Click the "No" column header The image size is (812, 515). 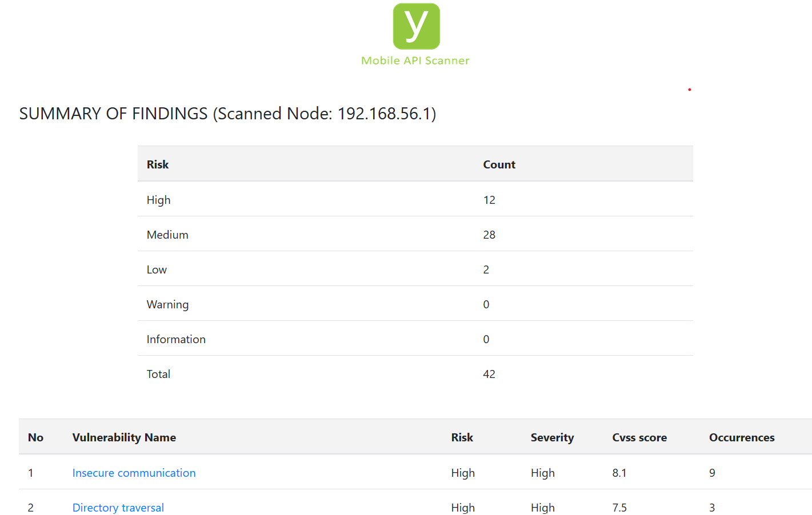tap(35, 437)
